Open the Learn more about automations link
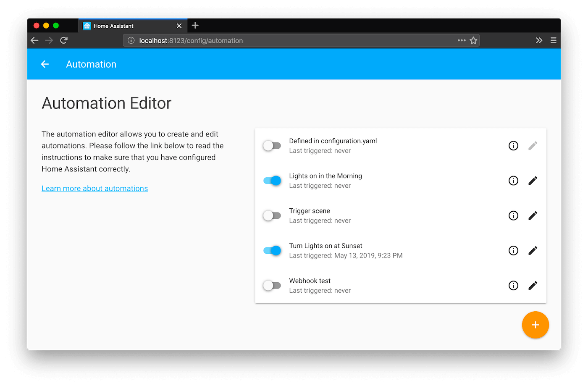Viewport: 588px width, 386px height. point(94,188)
